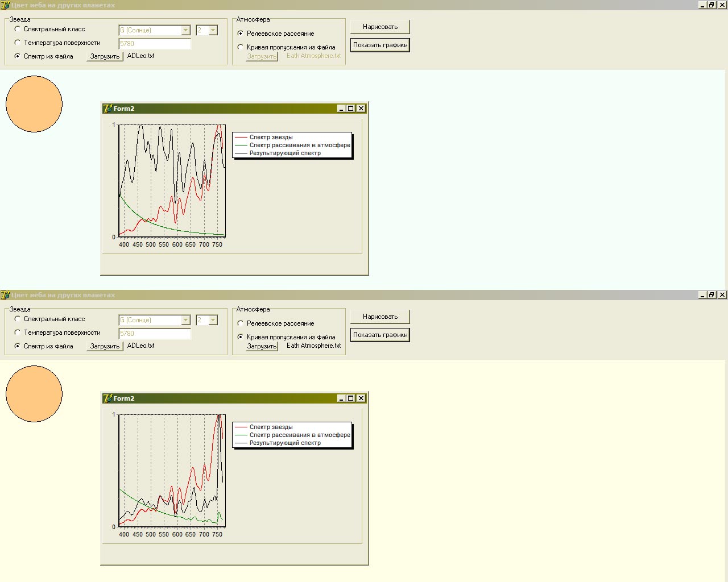This screenshot has width=728, height=582.
Task: Restore the lower main window
Action: click(x=712, y=295)
